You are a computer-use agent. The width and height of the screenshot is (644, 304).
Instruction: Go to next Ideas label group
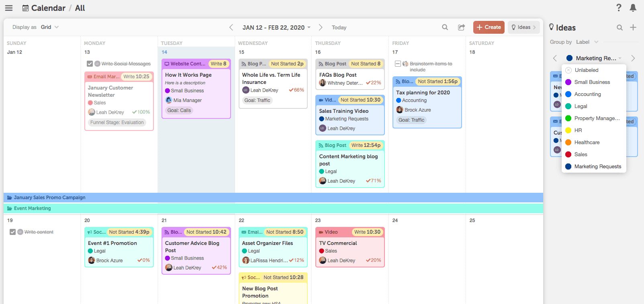pos(633,58)
